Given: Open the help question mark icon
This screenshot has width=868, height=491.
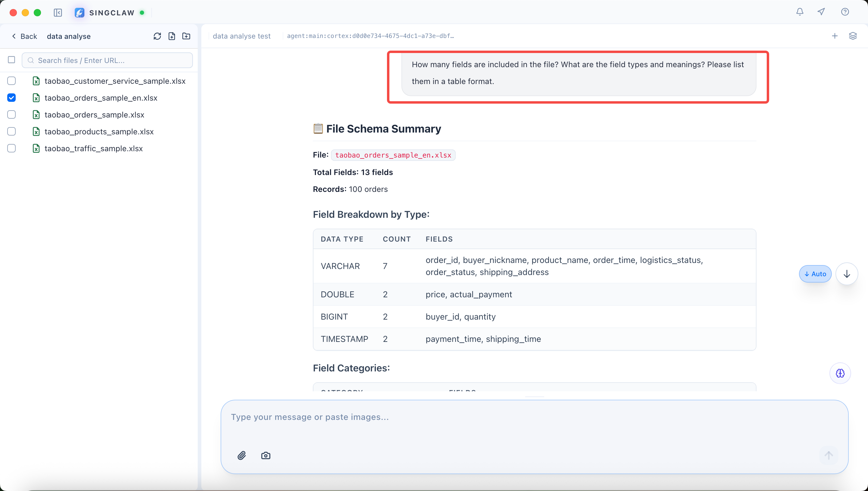Looking at the screenshot, I should tap(845, 12).
